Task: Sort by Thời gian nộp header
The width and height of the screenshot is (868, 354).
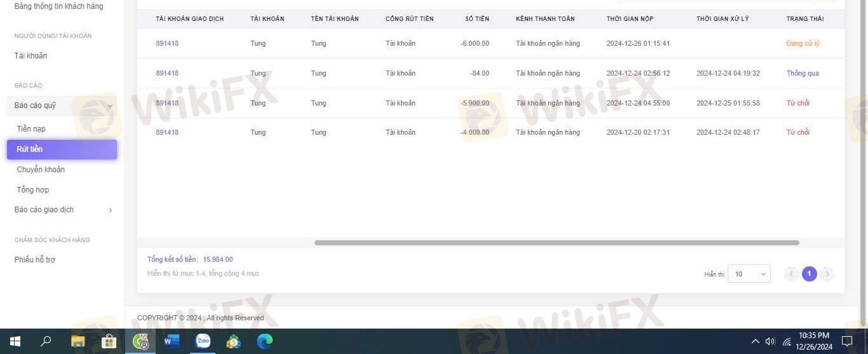Action: coord(630,19)
